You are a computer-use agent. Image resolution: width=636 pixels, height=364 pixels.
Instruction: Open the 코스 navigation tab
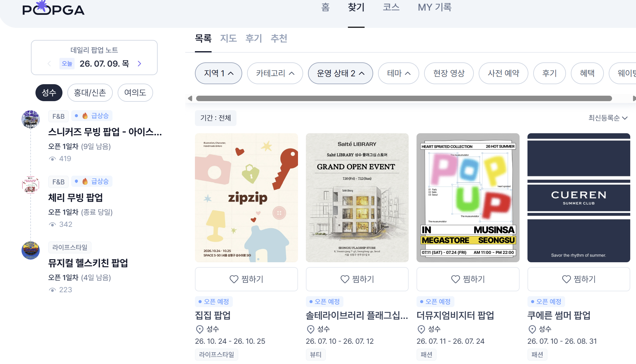pos(391,7)
